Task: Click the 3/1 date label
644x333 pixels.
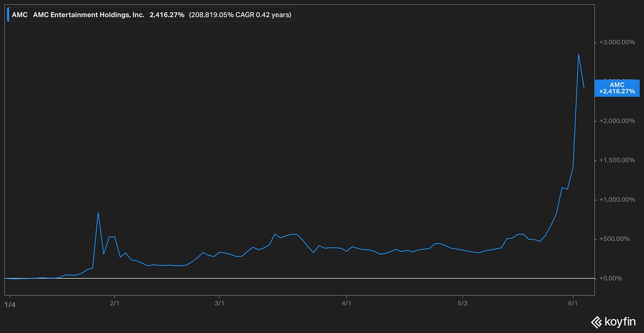Action: coord(219,304)
